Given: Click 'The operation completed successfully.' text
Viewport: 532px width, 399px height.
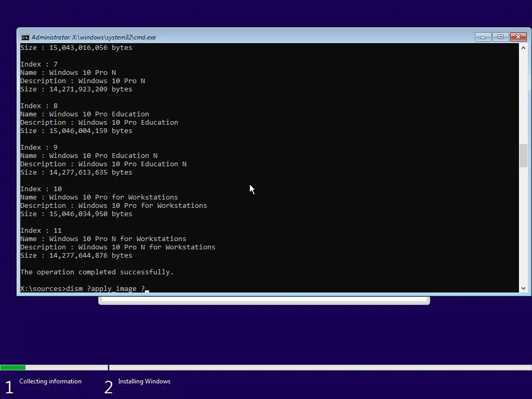Looking at the screenshot, I should point(97,272).
